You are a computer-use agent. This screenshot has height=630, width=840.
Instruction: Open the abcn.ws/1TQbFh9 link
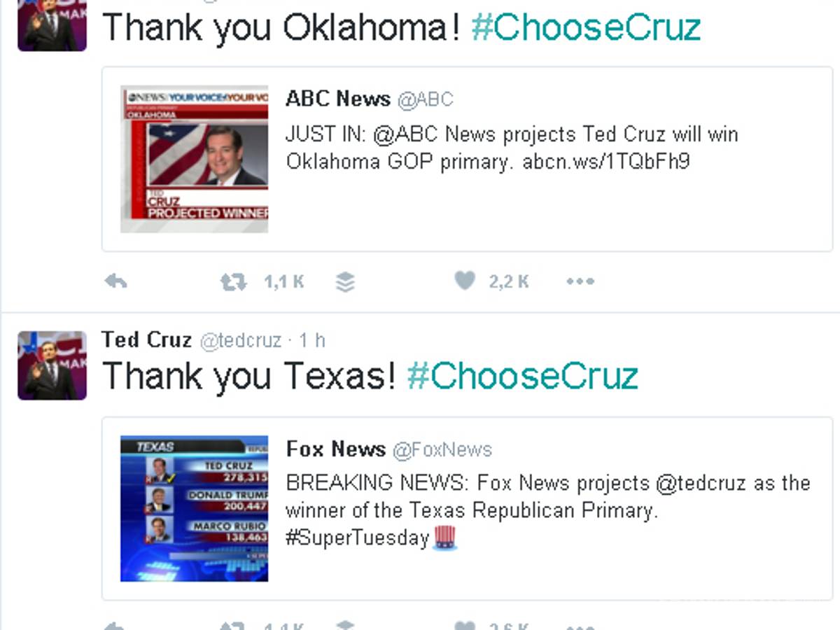tap(606, 161)
